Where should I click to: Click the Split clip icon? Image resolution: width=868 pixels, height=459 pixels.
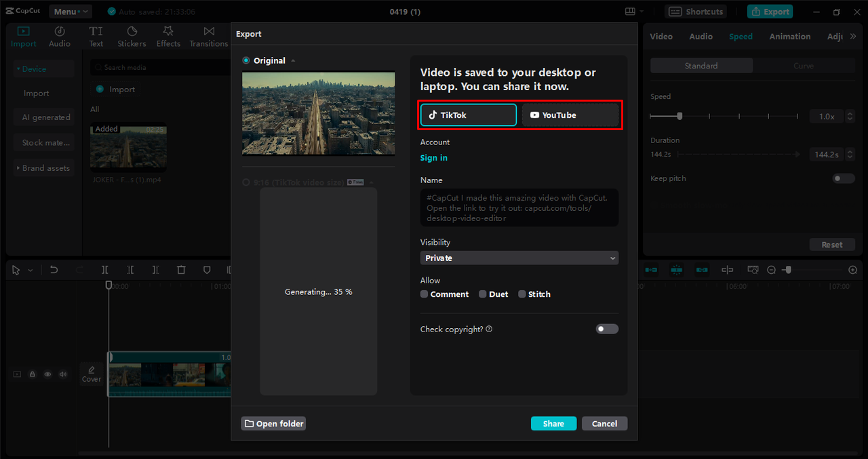coord(105,270)
